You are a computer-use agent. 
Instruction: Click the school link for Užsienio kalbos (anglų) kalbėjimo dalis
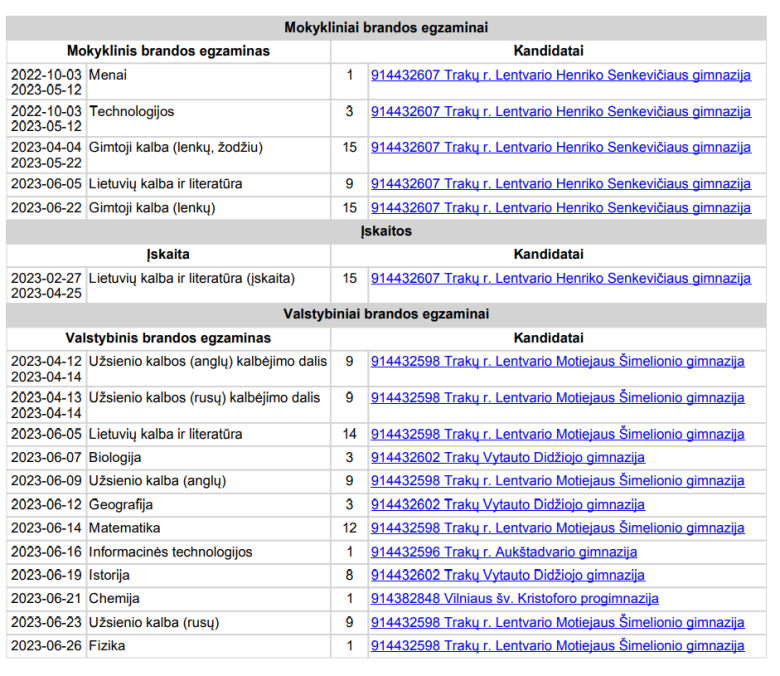pos(557,361)
